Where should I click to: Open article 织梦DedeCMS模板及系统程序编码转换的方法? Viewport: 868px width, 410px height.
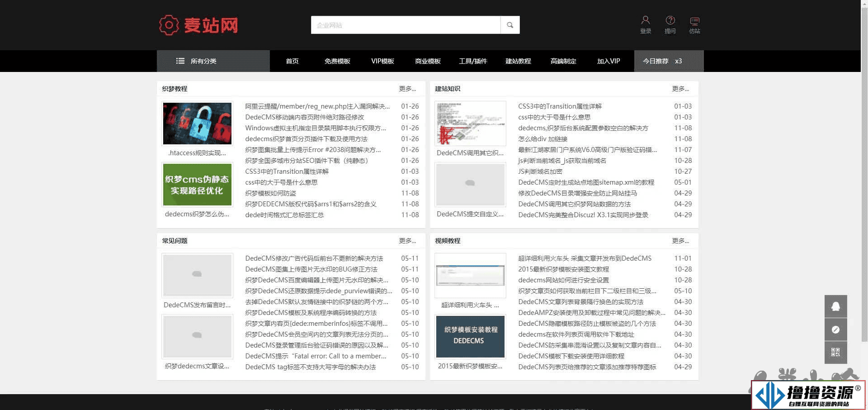[311, 313]
